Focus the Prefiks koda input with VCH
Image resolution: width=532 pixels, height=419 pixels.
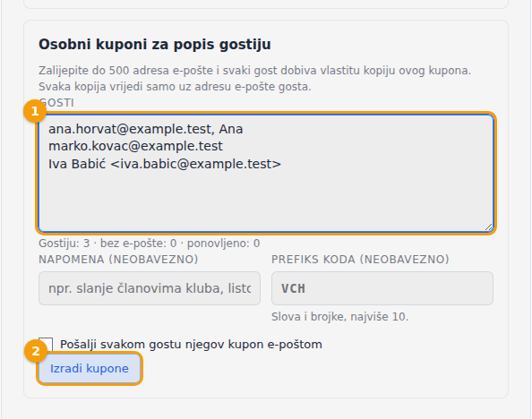pos(382,288)
